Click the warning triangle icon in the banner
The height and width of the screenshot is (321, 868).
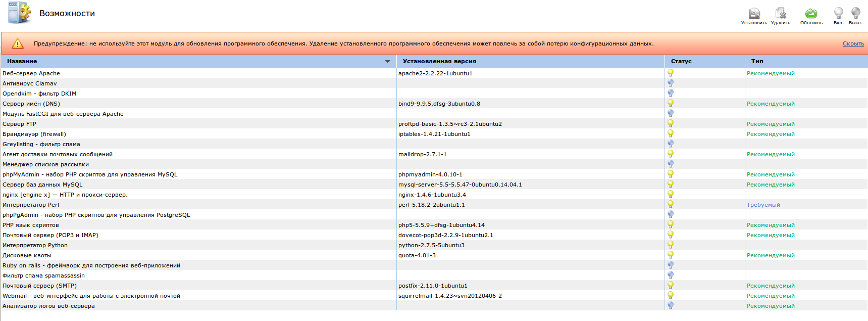18,44
